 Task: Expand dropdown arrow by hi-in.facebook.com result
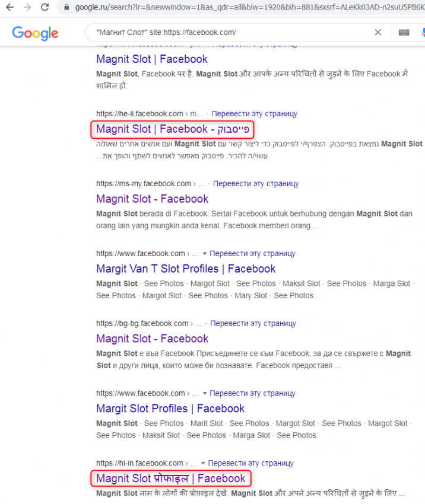[203, 463]
